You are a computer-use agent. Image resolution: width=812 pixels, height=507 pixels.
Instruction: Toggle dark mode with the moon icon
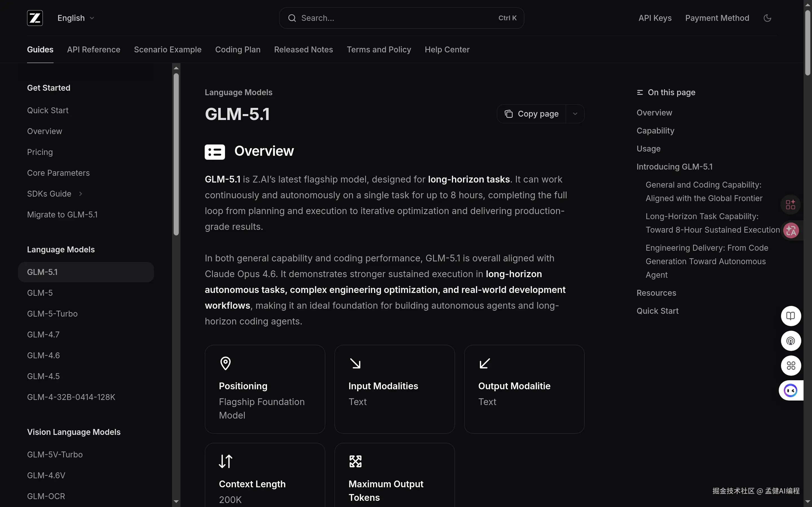(767, 18)
